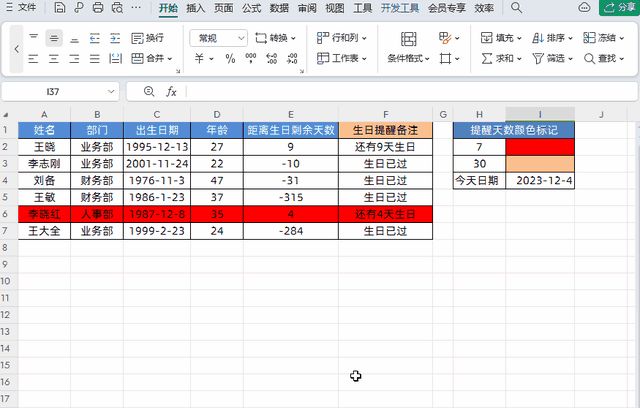Click into the formula bar input
Image resolution: width=640 pixels, height=408 pixels.
click(x=410, y=92)
